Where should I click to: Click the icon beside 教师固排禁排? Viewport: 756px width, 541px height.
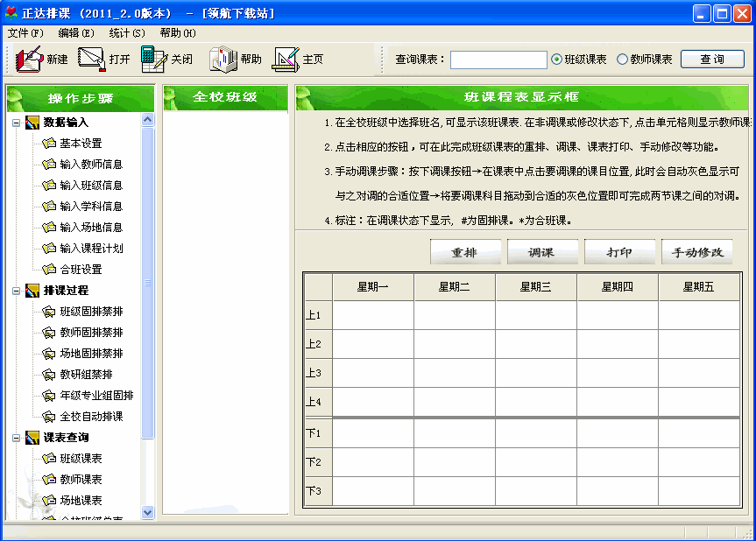coord(49,333)
